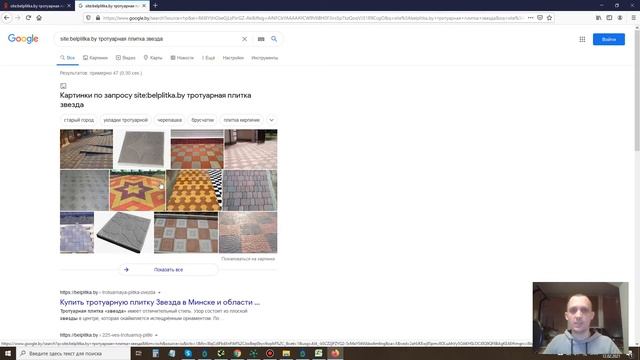Select the 'старый город' filter chip

pyautogui.click(x=79, y=120)
